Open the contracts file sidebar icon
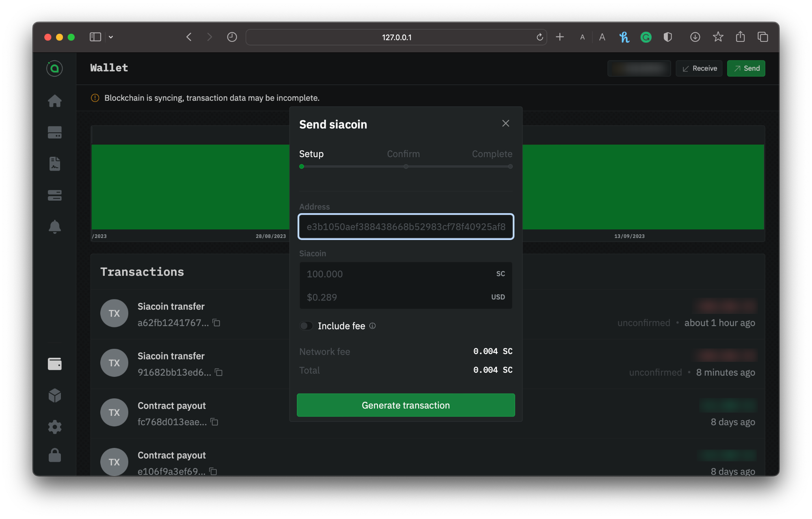This screenshot has width=812, height=519. coord(54,164)
